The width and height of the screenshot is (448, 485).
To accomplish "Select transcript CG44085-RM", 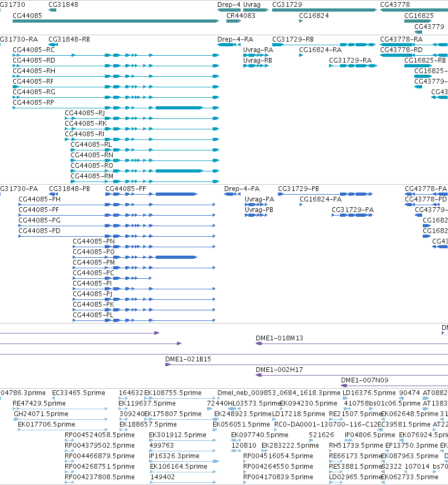I will pyautogui.click(x=92, y=176).
